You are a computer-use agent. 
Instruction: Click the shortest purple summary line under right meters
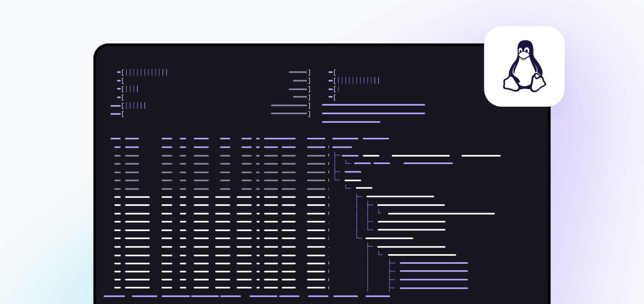351,122
